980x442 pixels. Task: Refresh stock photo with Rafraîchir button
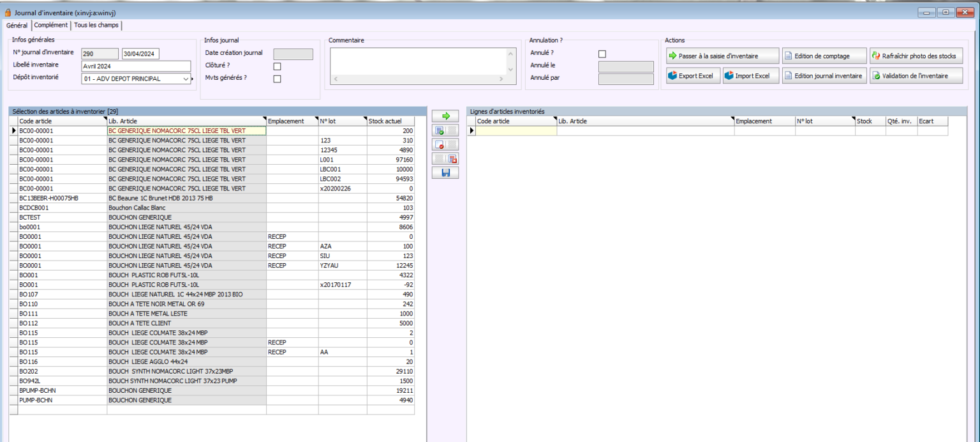[x=916, y=56]
